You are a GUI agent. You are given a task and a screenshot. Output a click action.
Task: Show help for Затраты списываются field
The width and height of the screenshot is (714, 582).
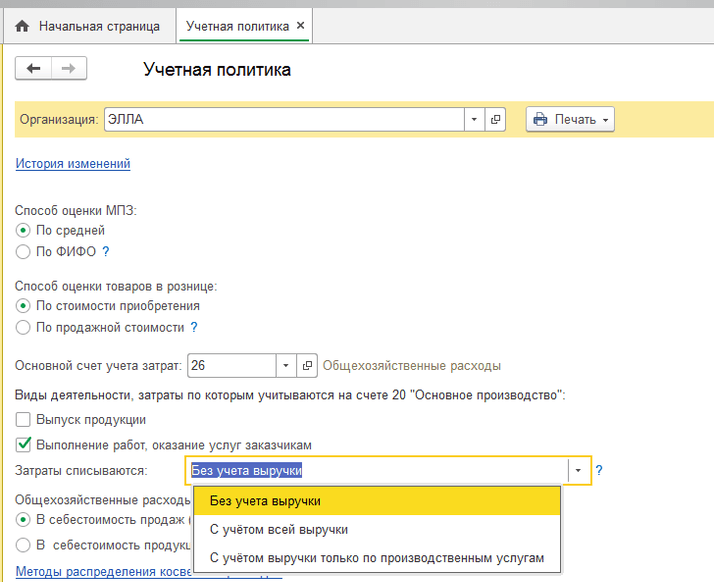pyautogui.click(x=599, y=470)
